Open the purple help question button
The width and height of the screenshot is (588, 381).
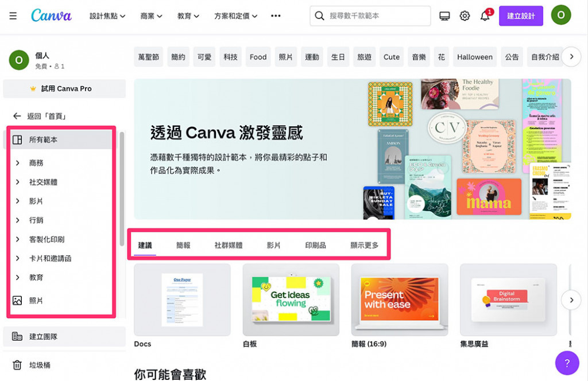pos(567,363)
